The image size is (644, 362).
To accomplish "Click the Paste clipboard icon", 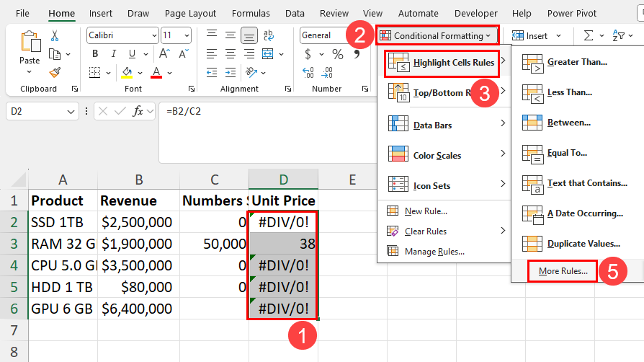I will (30, 42).
